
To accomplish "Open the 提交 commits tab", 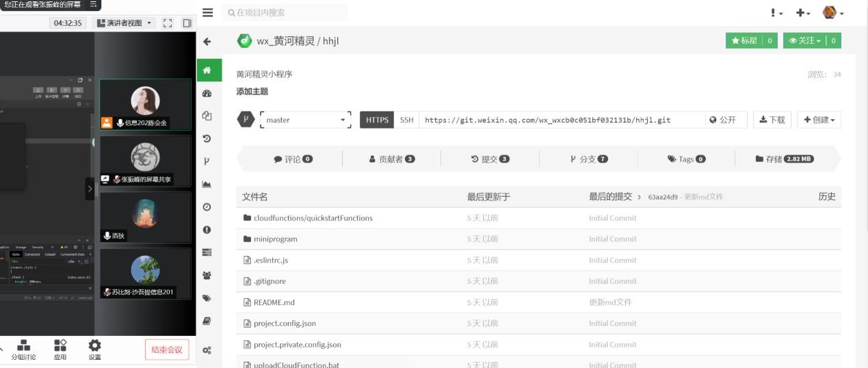I will click(x=490, y=159).
